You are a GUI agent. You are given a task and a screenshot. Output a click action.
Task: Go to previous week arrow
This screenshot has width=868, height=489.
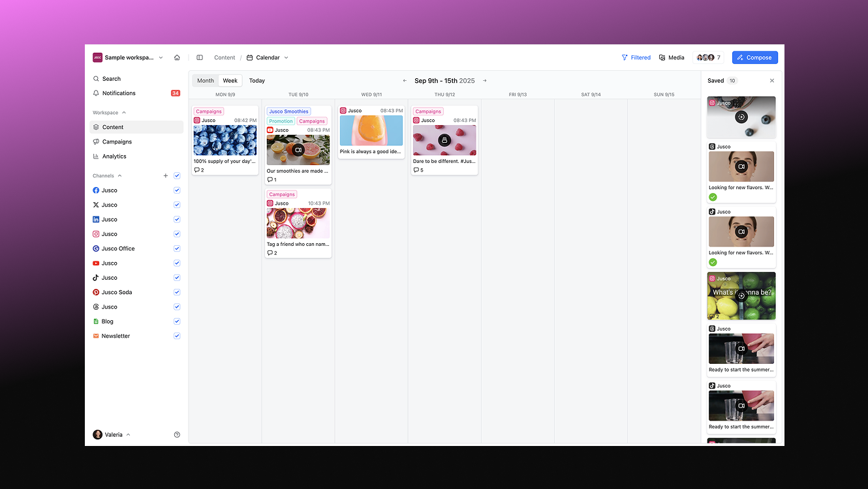[x=405, y=81]
